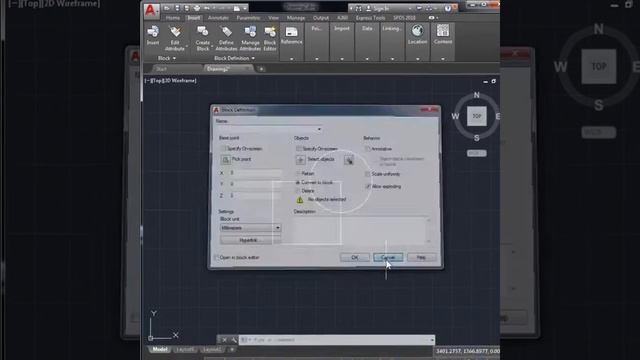Image resolution: width=640 pixels, height=360 pixels.
Task: Click the help question mark icon
Action: pyautogui.click(x=448, y=9)
